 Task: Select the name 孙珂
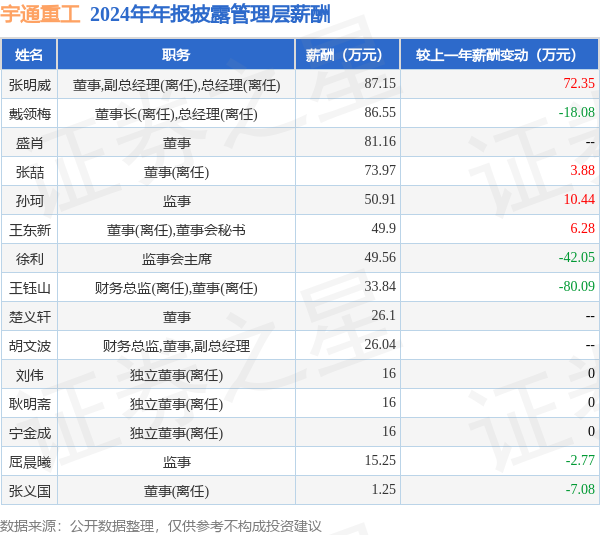click(x=30, y=201)
